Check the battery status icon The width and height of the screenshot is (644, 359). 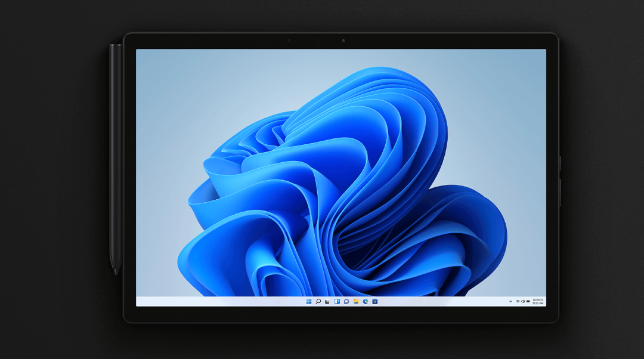pos(528,302)
